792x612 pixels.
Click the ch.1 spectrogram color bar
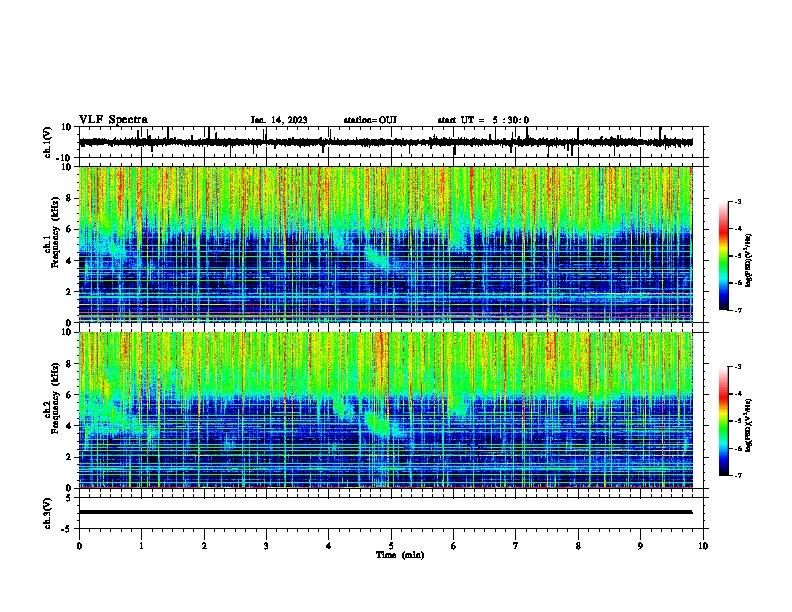click(723, 256)
